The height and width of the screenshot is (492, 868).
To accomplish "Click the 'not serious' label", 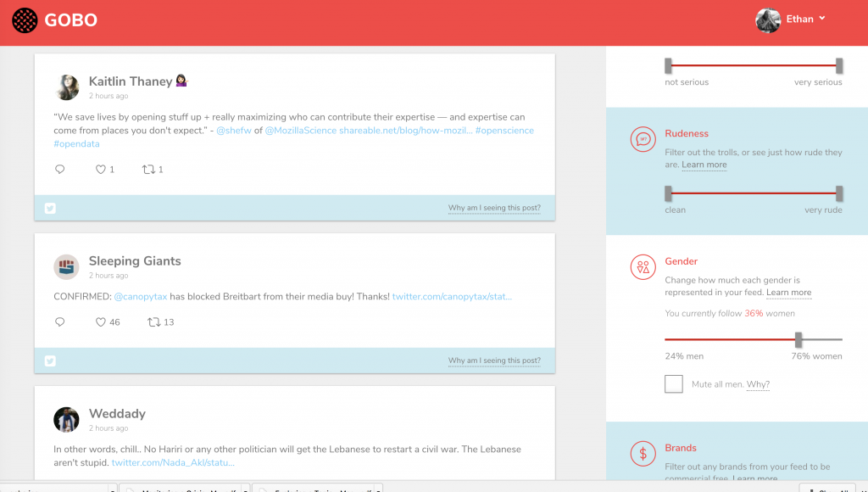I will (687, 82).
